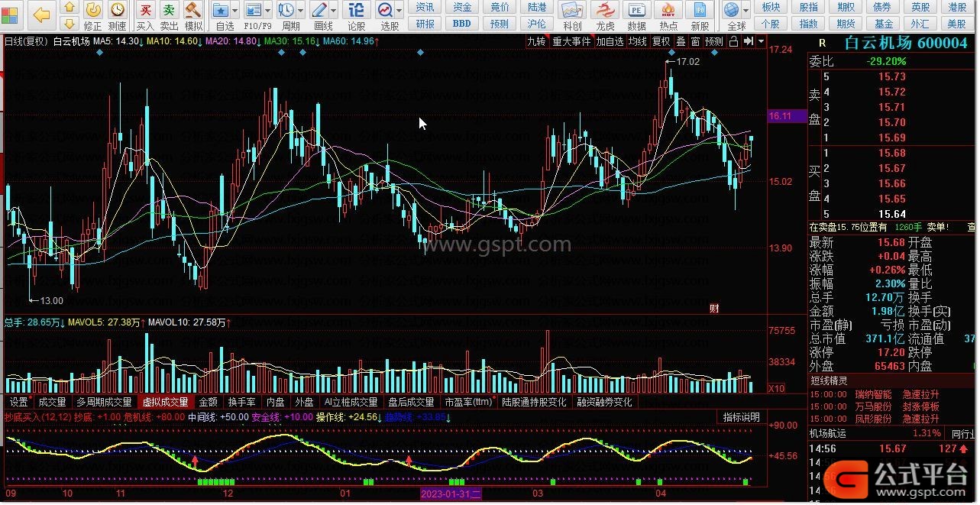Toggle the 均线 moving average display
This screenshot has height=505, width=980.
[638, 41]
